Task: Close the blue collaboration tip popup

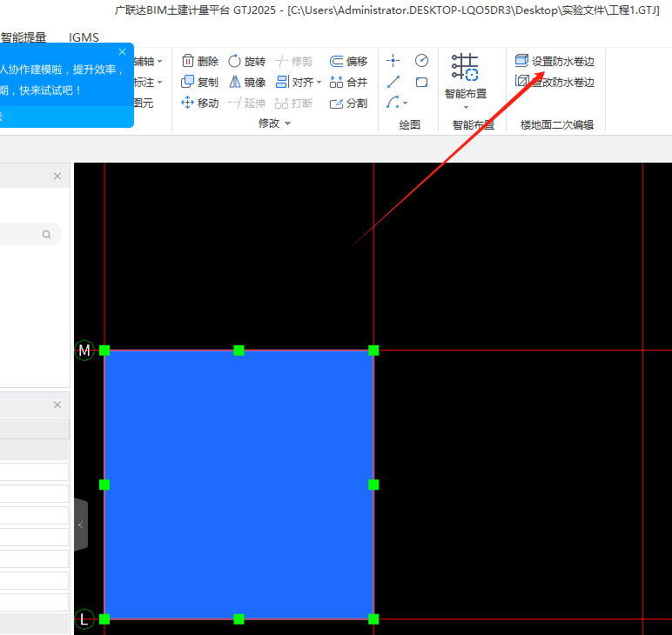Action: (122, 52)
